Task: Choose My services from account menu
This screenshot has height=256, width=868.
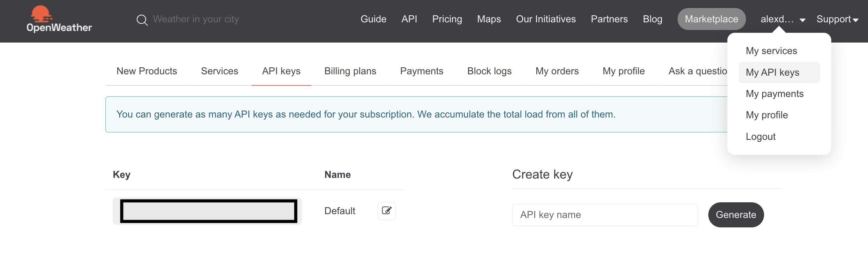Action: pos(771,51)
